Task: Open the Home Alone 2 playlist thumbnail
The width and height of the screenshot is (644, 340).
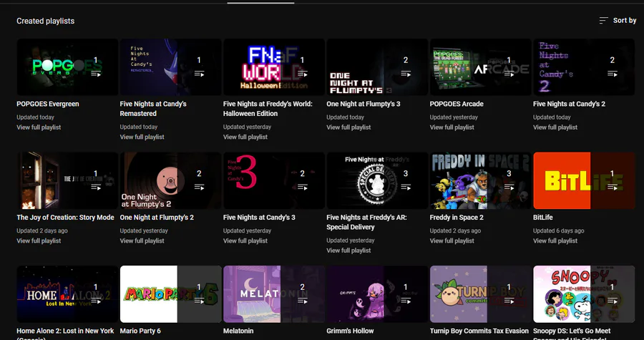Action: (67, 294)
